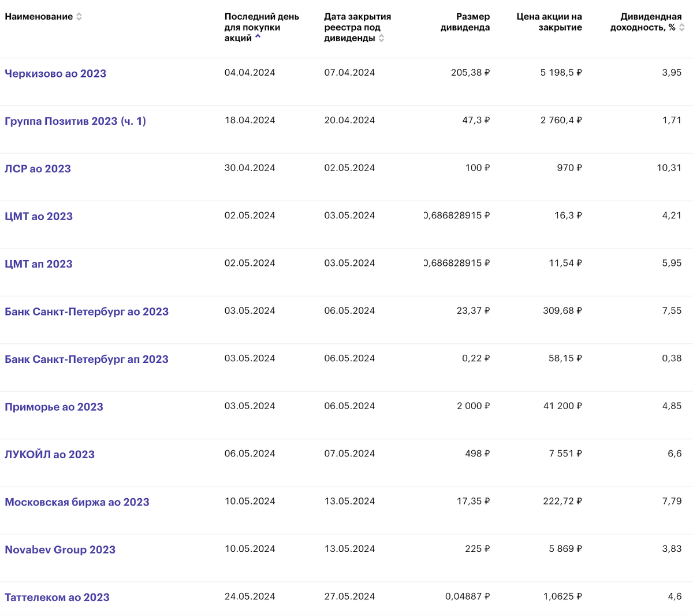This screenshot has width=693, height=616.
Task: Select Банк Санкт-Петербург ао dividend 23,37 ₽
Action: [474, 311]
